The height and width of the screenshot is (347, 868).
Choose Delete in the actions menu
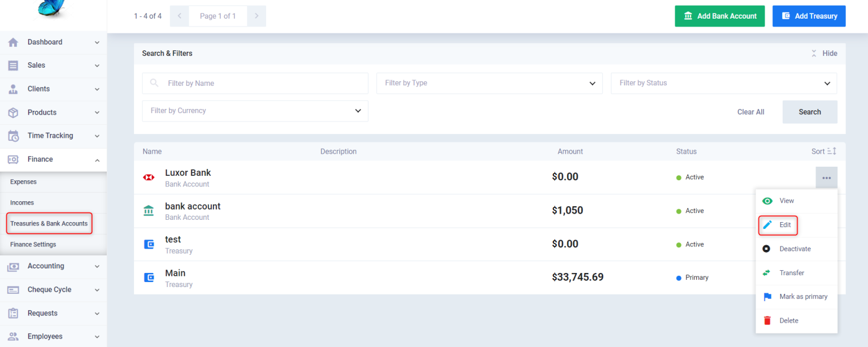796,320
